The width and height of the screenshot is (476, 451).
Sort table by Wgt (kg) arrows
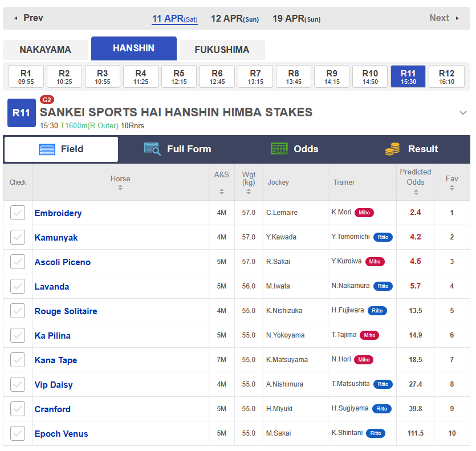point(249,192)
